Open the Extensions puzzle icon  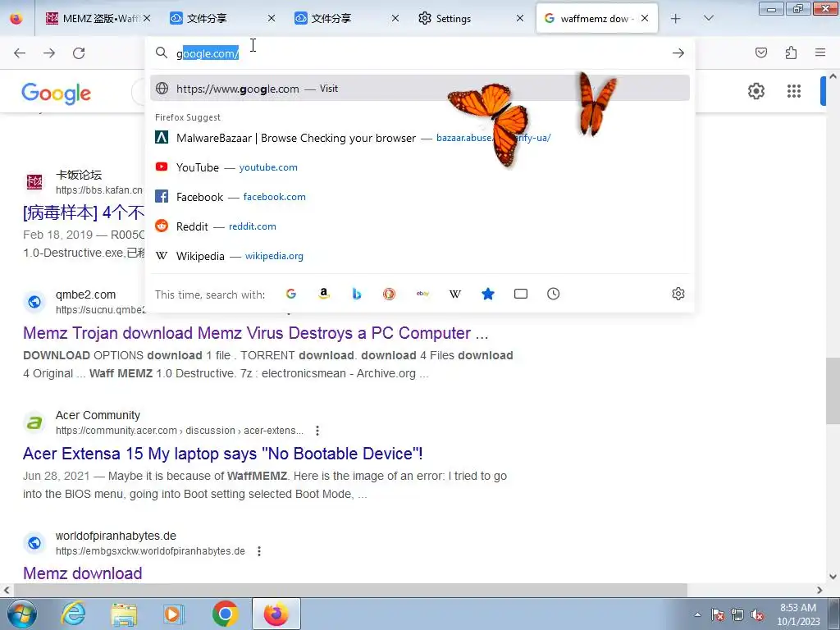pyautogui.click(x=791, y=52)
